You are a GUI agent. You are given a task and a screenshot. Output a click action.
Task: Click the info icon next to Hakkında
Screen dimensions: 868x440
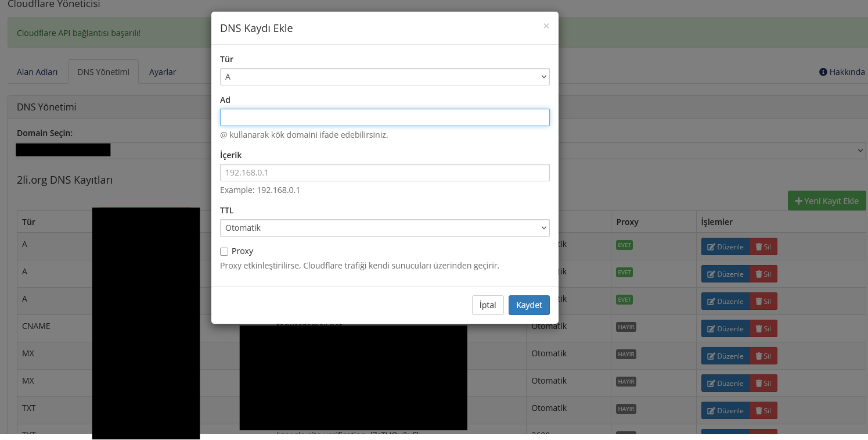click(x=823, y=71)
